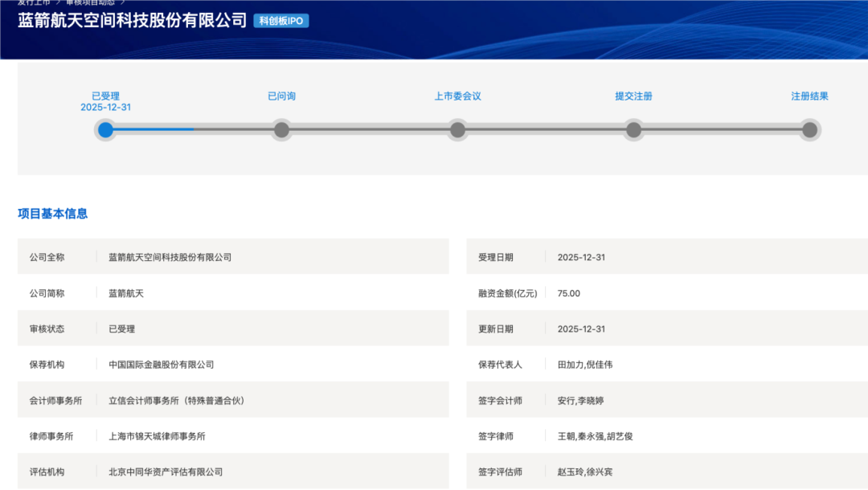
Task: Click the 审核状态 value 已受理
Action: pos(122,329)
